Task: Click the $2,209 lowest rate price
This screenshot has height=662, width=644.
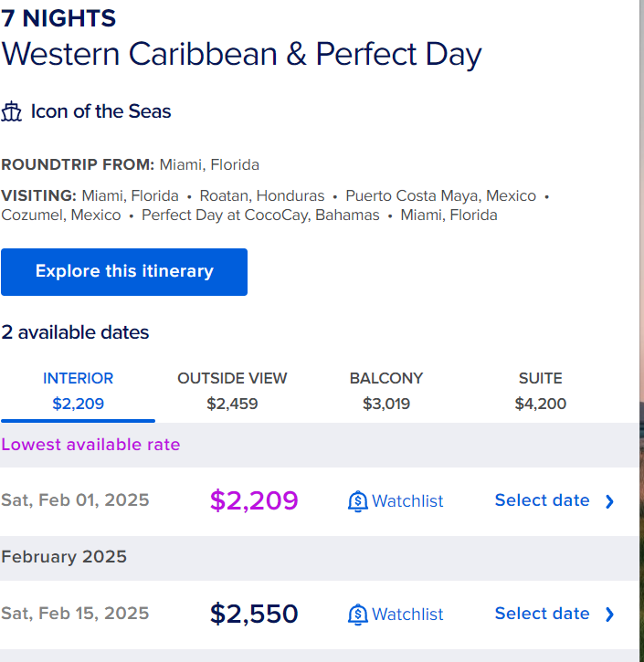Action: (254, 500)
